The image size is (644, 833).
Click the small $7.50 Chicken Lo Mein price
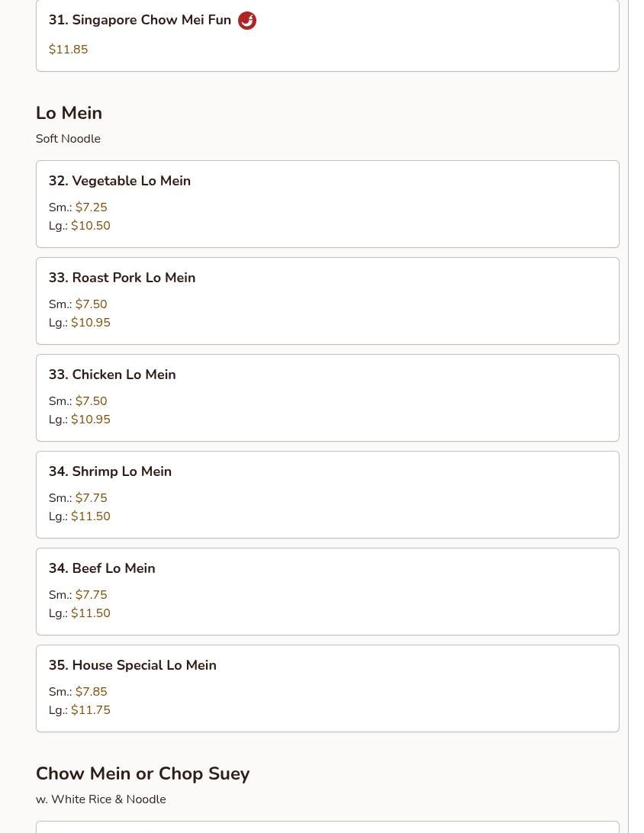pos(91,401)
